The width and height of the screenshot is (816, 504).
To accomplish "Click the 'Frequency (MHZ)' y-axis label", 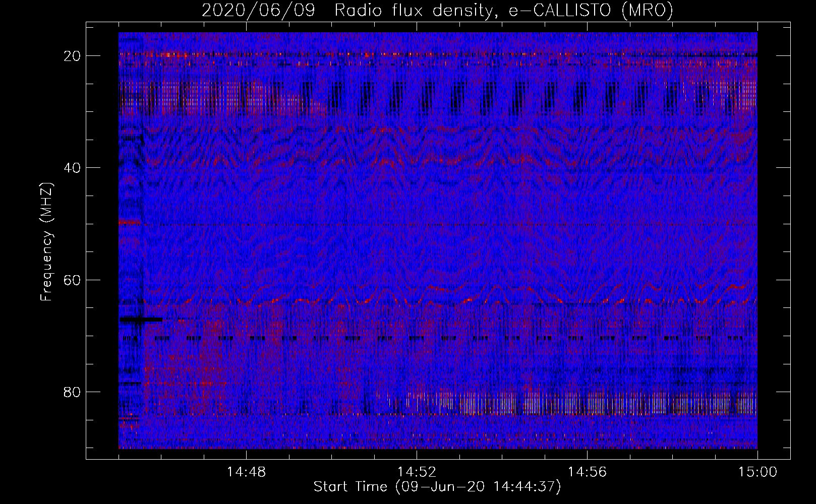I will click(46, 241).
